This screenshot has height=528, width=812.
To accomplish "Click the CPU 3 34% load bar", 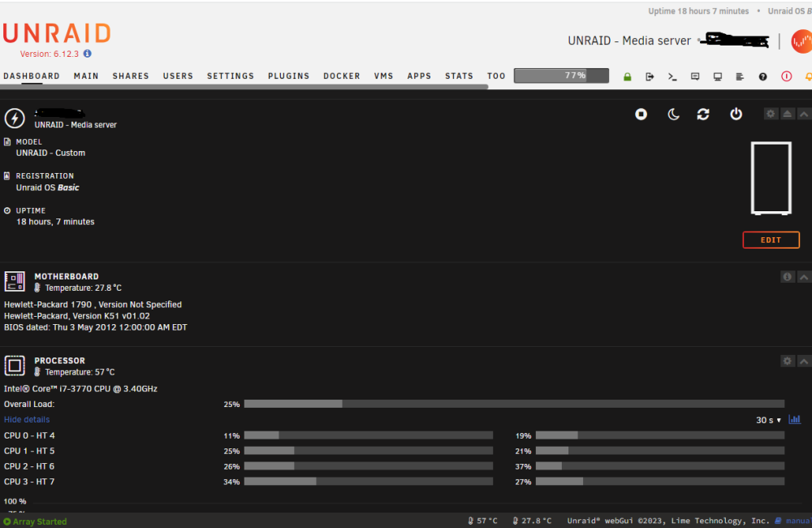I will 368,482.
